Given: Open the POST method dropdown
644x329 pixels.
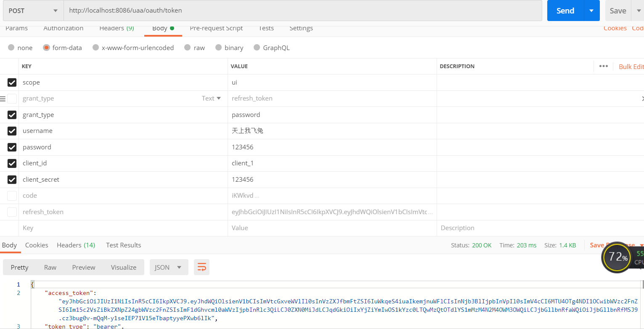Looking at the screenshot, I should coord(33,11).
